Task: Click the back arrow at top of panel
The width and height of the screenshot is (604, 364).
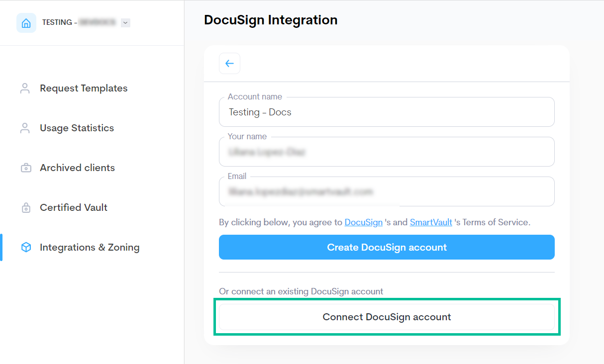Action: click(229, 63)
